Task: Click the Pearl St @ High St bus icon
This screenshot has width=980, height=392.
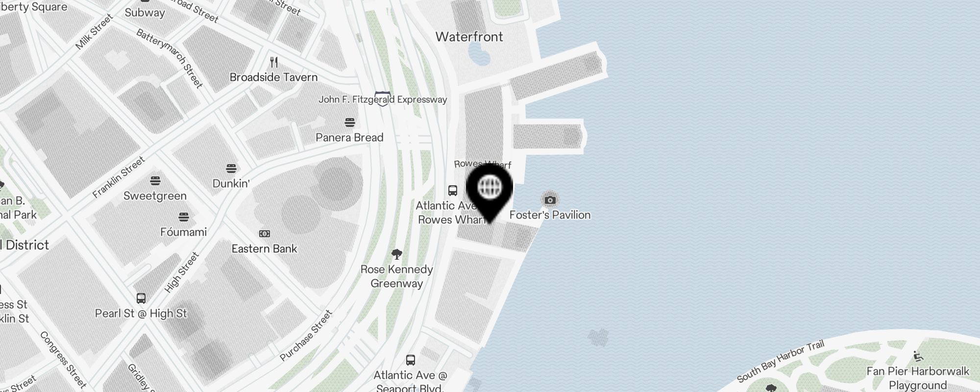Action: point(141,298)
